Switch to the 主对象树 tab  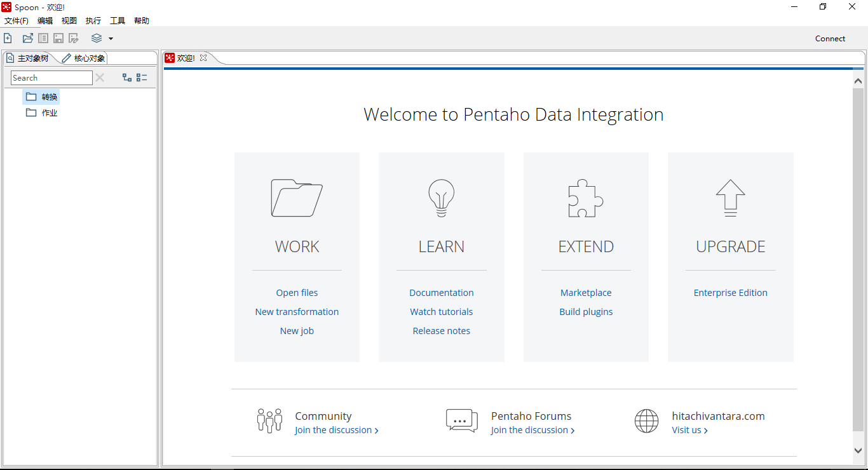click(x=28, y=58)
